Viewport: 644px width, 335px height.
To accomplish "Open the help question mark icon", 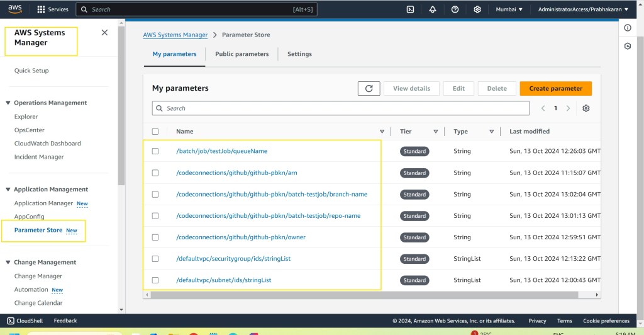I will [455, 9].
